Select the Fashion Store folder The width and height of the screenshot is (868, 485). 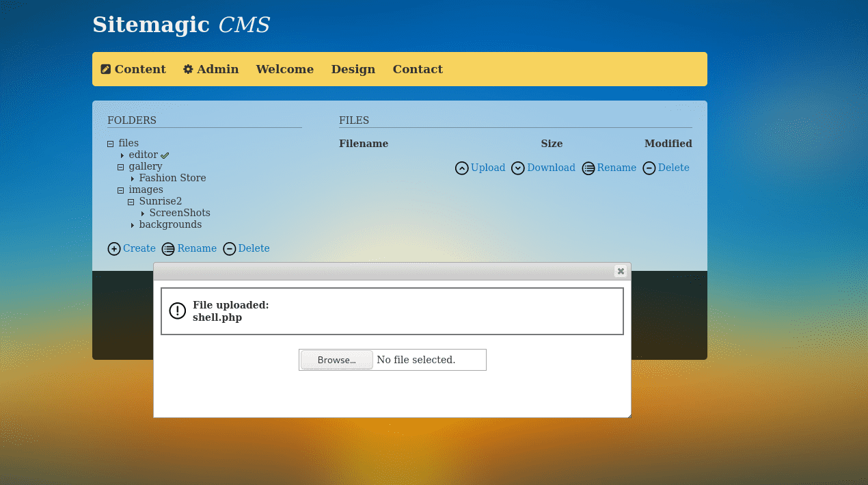click(x=172, y=178)
